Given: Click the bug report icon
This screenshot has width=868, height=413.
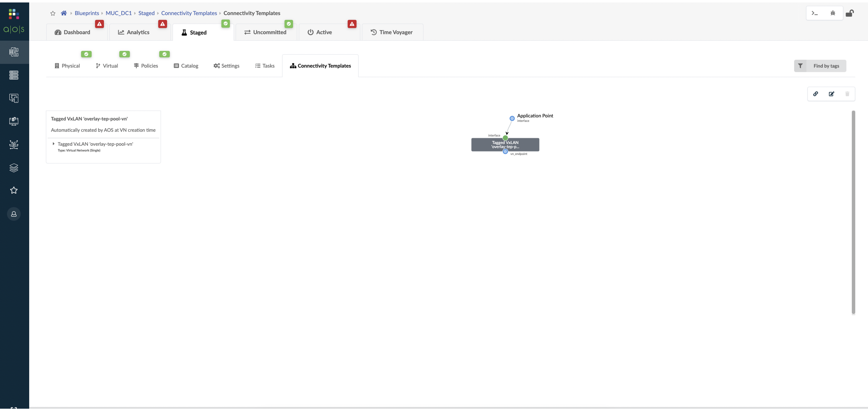Looking at the screenshot, I should click(833, 13).
